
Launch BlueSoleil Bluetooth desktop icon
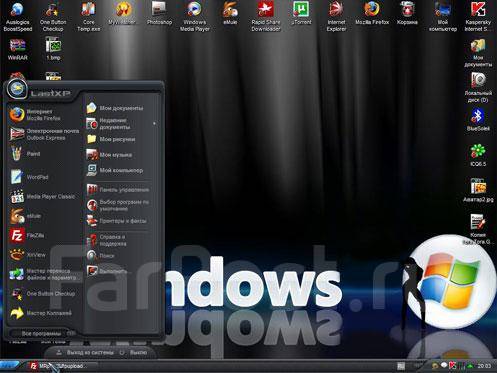(x=478, y=120)
